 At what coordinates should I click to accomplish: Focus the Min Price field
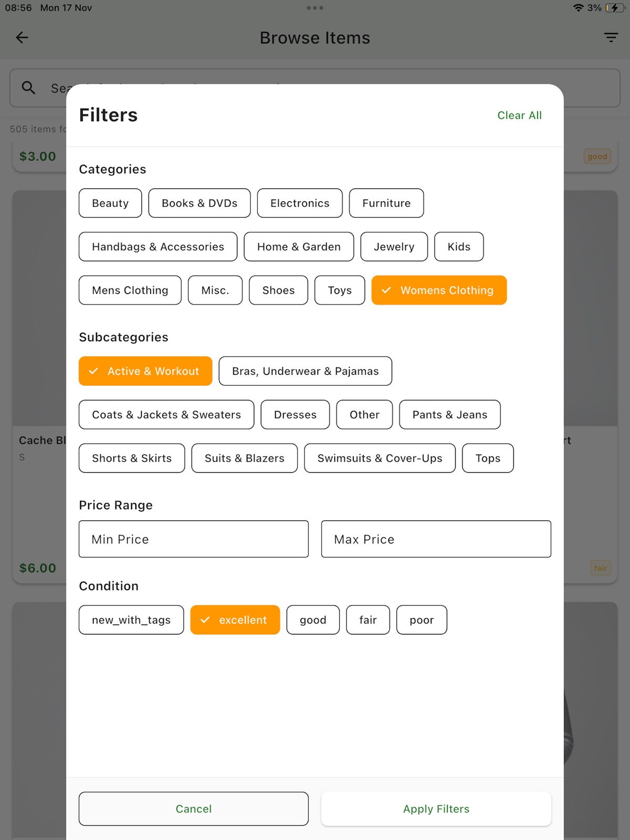(x=194, y=539)
